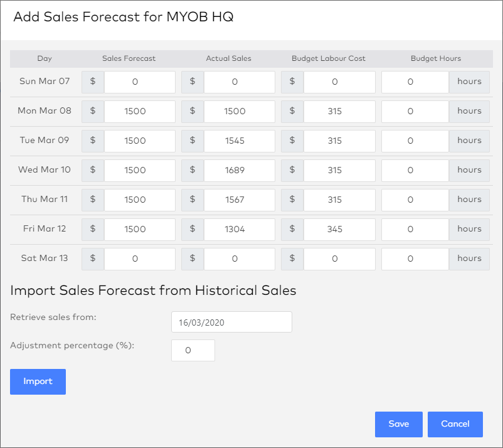
Task: Edit Sales Forecast for Mon Mar 08
Action: tap(139, 112)
